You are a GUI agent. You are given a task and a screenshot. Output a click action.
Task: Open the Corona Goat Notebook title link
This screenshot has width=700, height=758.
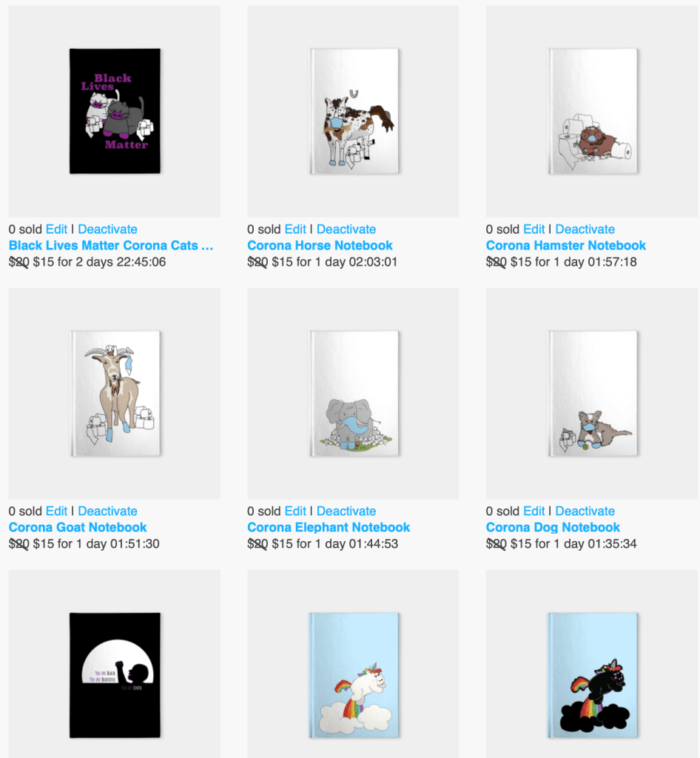(78, 527)
